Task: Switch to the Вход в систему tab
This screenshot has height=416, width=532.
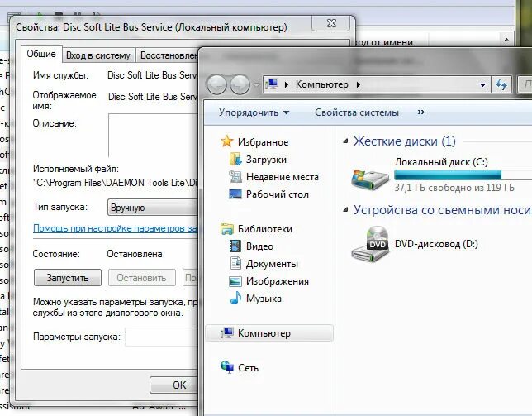Action: point(98,55)
